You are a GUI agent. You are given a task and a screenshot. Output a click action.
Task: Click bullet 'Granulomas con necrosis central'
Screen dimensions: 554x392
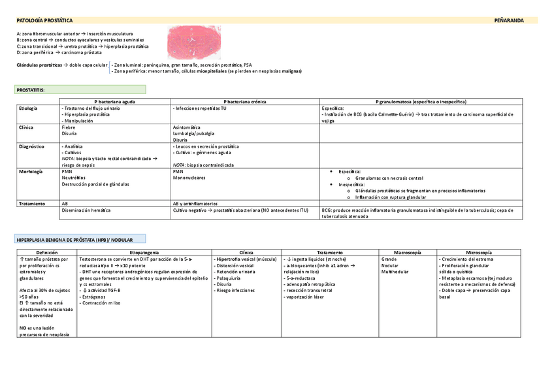[389, 178]
